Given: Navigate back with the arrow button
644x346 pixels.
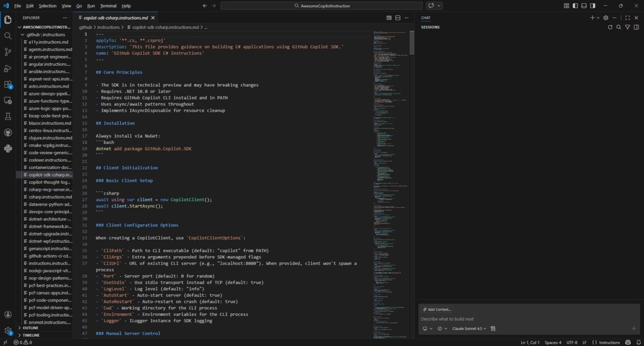Looking at the screenshot, I should pos(205,6).
